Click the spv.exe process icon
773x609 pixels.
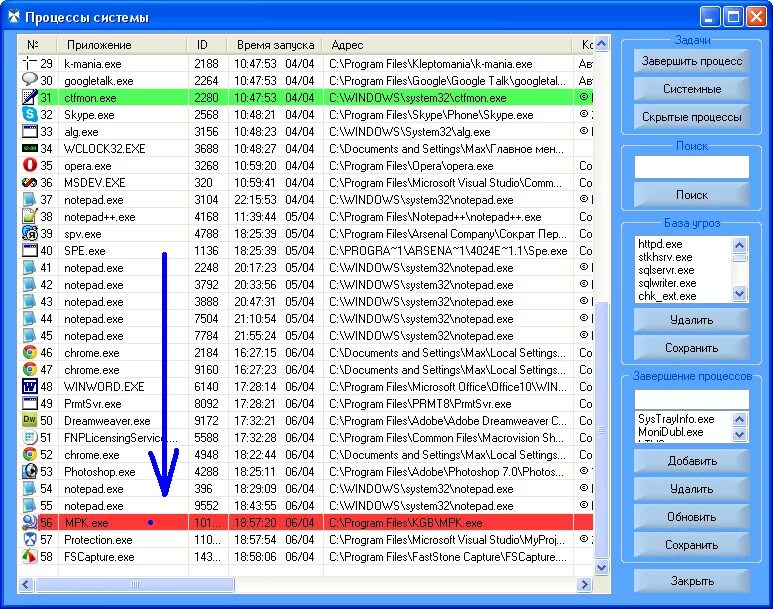coord(30,233)
